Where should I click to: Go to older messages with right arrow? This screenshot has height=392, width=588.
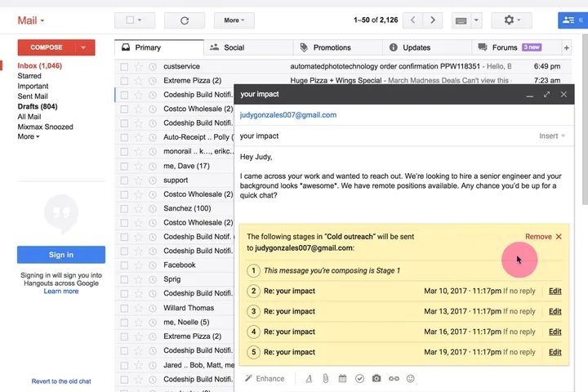432,20
